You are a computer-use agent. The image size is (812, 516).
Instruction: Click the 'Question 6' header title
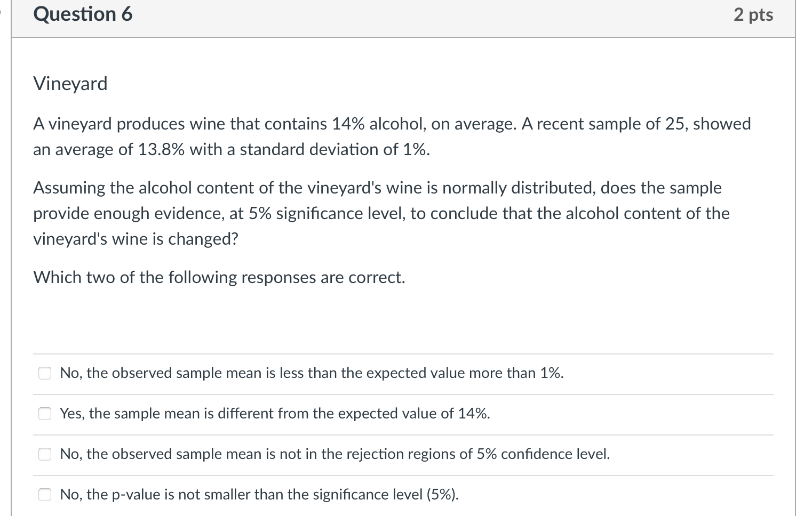click(83, 14)
